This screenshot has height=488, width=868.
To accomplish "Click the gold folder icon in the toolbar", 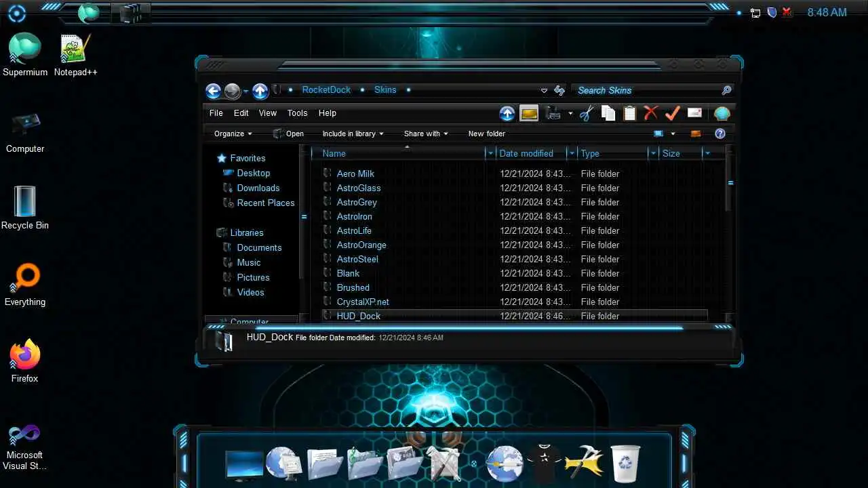I will click(x=529, y=113).
